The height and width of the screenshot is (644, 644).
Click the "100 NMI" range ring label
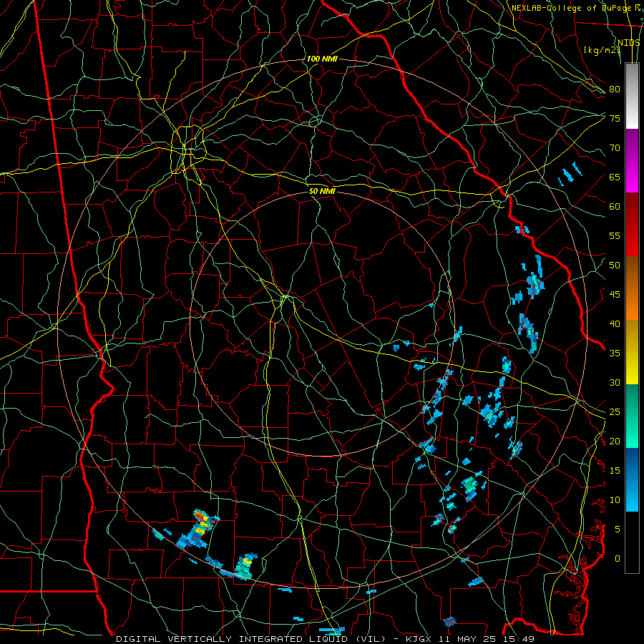click(x=322, y=59)
